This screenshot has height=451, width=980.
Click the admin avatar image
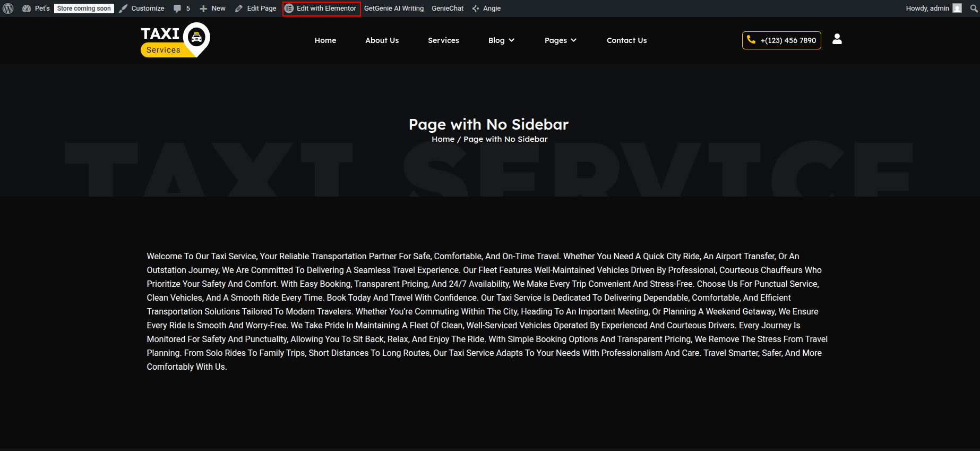coord(957,8)
